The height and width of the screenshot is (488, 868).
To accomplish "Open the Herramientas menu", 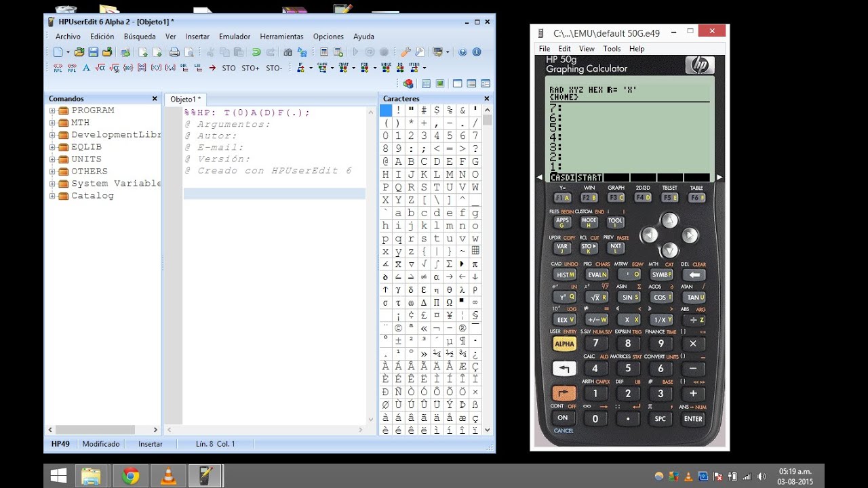I will (x=281, y=37).
